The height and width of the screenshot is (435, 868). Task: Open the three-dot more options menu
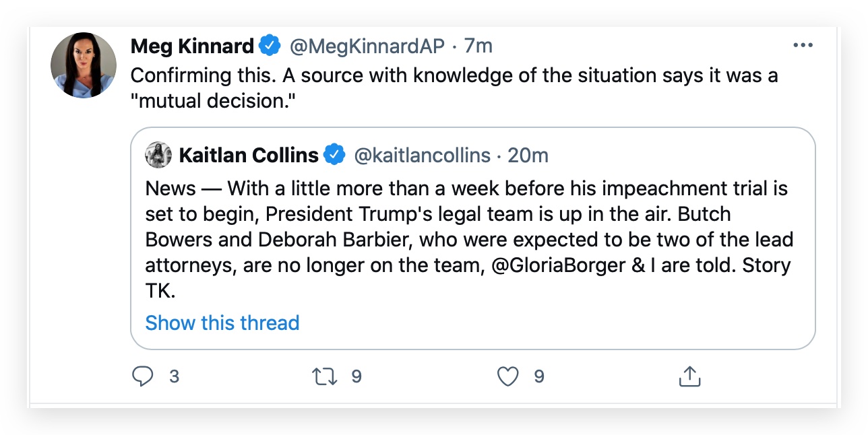pyautogui.click(x=803, y=46)
